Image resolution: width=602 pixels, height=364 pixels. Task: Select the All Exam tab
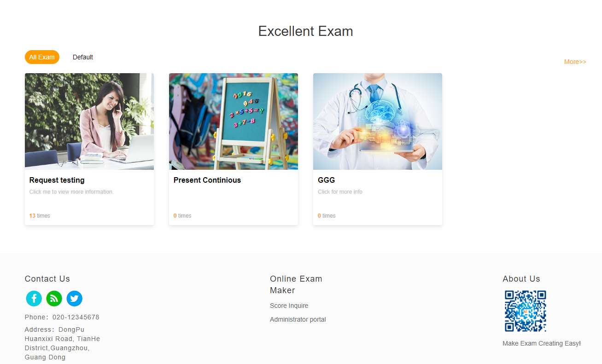(x=42, y=57)
